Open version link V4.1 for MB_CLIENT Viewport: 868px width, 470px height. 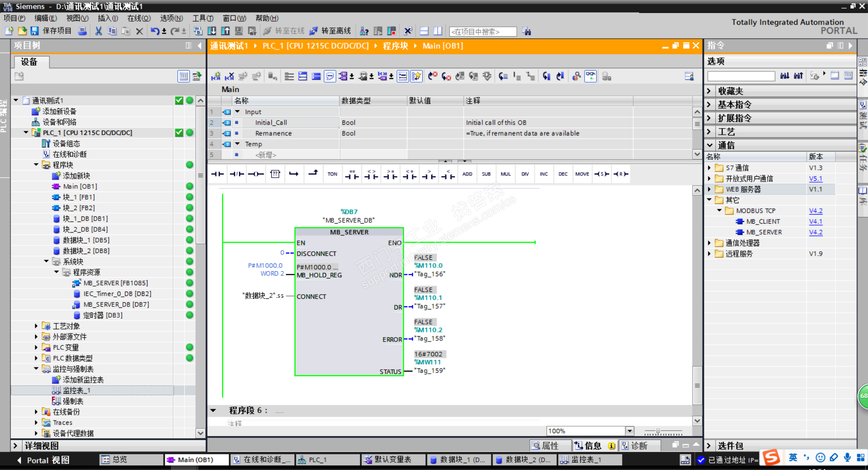coord(816,221)
